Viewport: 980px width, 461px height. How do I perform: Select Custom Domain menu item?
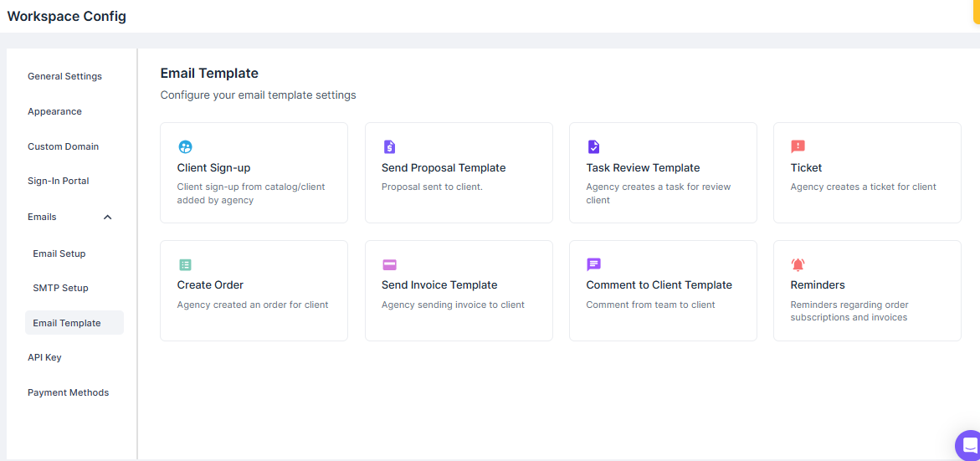pyautogui.click(x=63, y=146)
